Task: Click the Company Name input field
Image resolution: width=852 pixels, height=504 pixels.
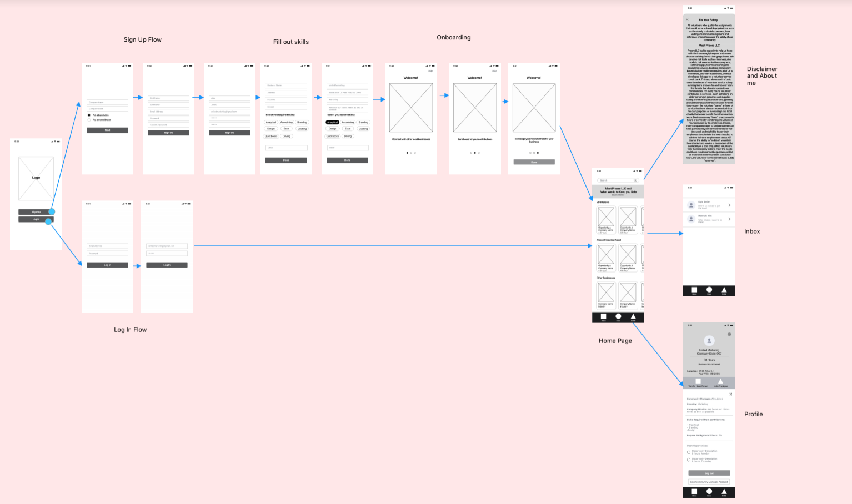Action: click(x=107, y=102)
